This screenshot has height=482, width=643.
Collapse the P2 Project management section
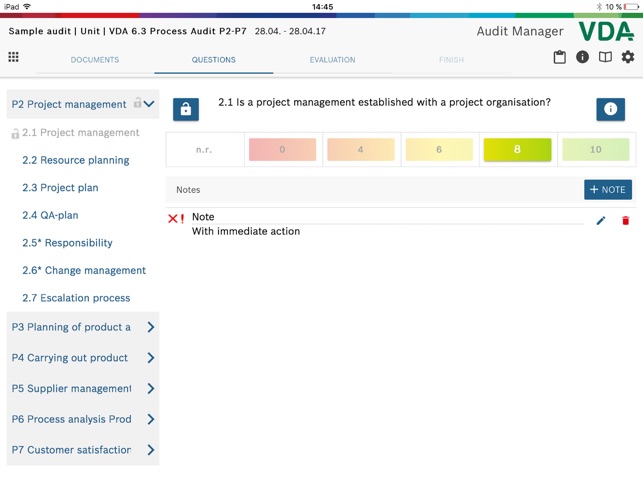pyautogui.click(x=149, y=104)
